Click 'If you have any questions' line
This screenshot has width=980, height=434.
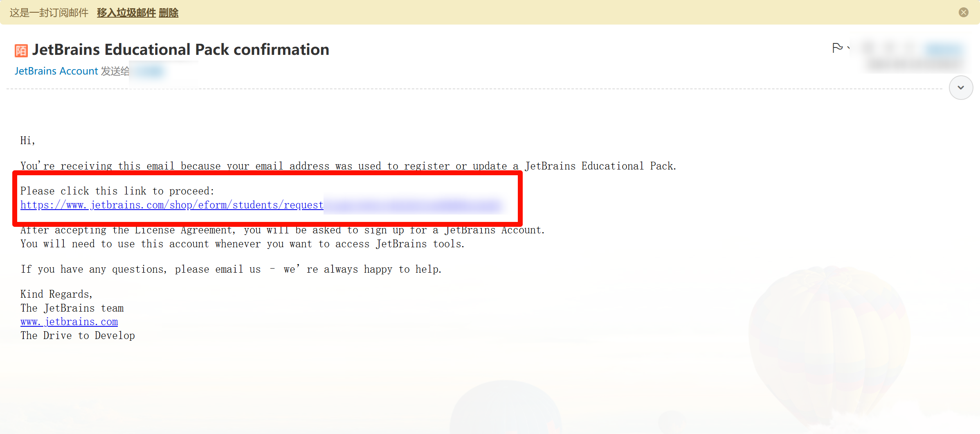click(231, 269)
